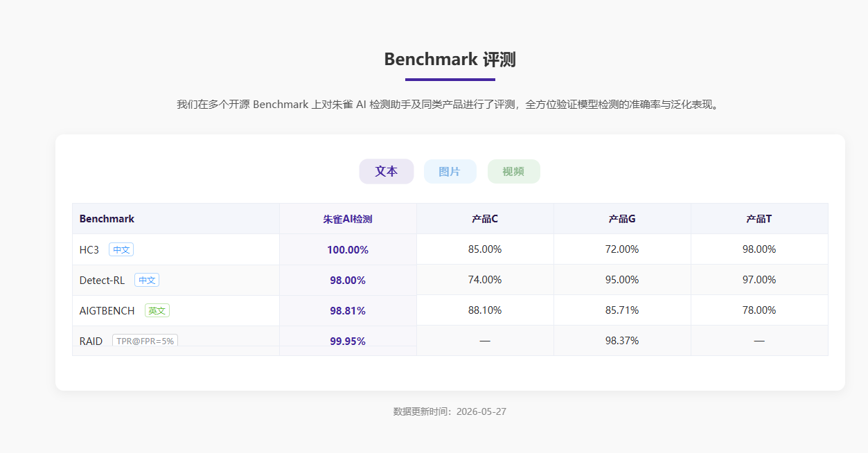The width and height of the screenshot is (868, 453).
Task: Click the 78.00% value in AIGTBENCH row
Action: pos(759,310)
